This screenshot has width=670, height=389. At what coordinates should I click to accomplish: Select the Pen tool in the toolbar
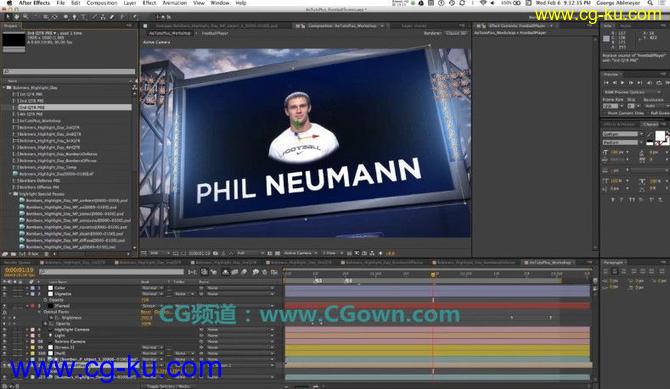point(74,17)
